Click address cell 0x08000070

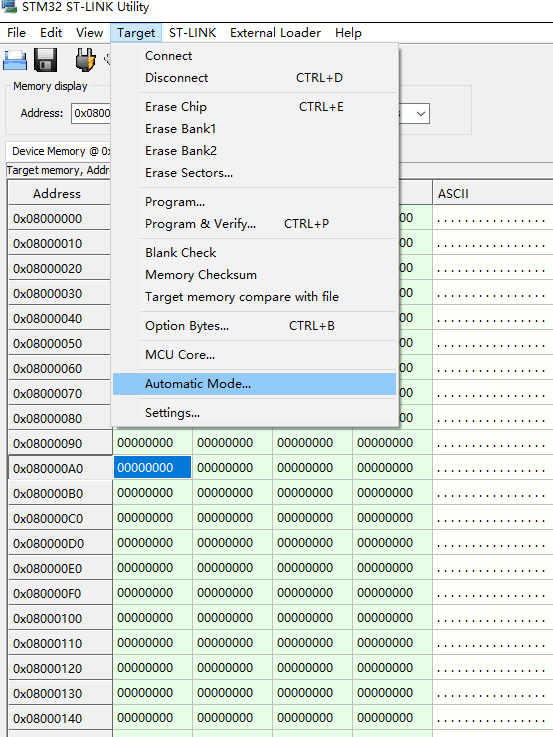[x=60, y=393]
